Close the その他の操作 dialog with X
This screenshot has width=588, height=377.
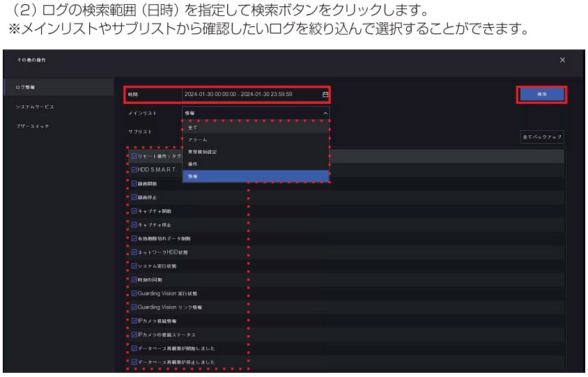tap(562, 61)
